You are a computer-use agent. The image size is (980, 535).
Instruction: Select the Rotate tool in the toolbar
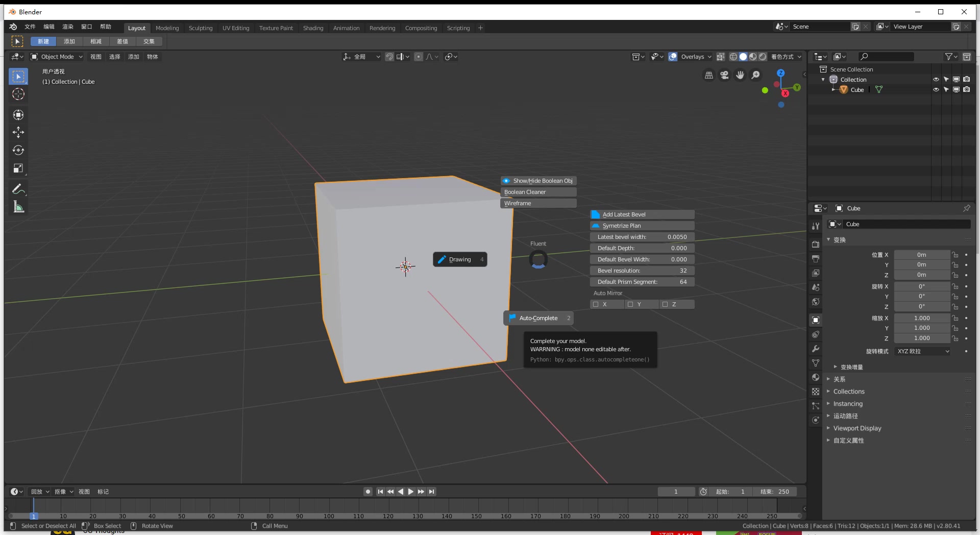point(18,150)
